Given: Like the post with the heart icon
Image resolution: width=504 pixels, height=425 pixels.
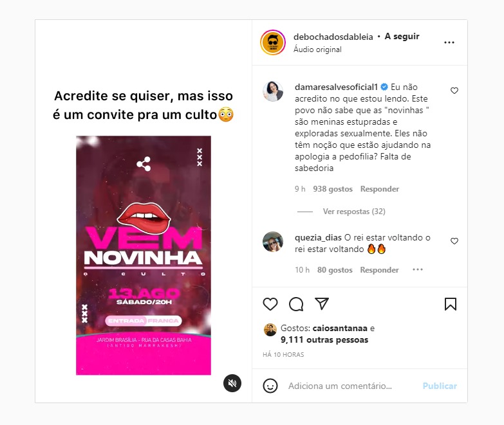Looking at the screenshot, I should (270, 304).
